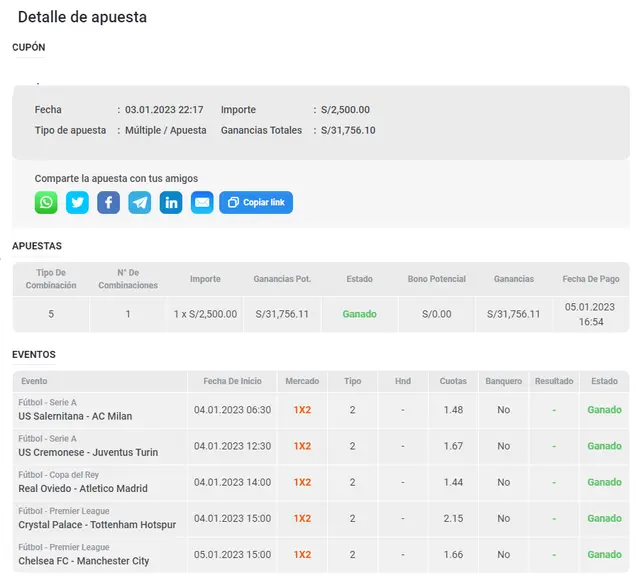Image resolution: width=640 pixels, height=587 pixels.
Task: Select the US Salernitana - AC Milan event
Action: (x=75, y=416)
